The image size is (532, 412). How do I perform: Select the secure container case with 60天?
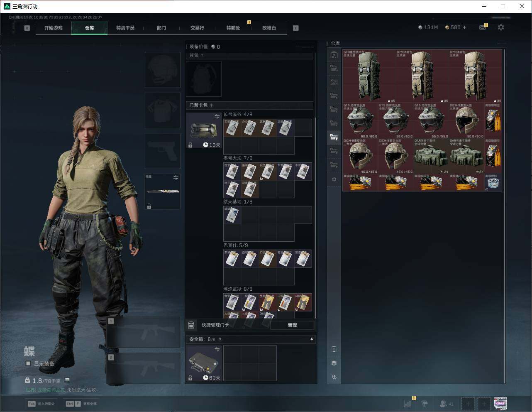203,363
